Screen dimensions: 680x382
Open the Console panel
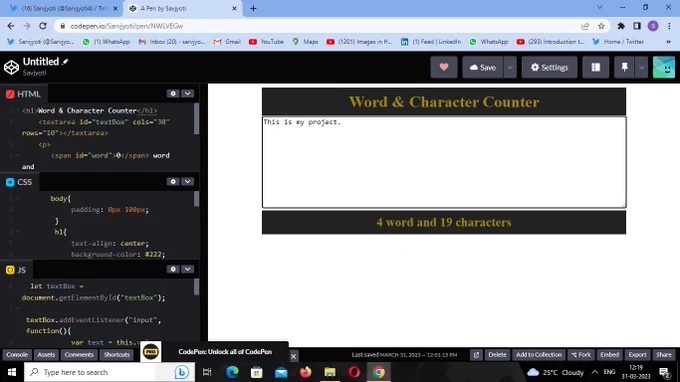click(17, 355)
